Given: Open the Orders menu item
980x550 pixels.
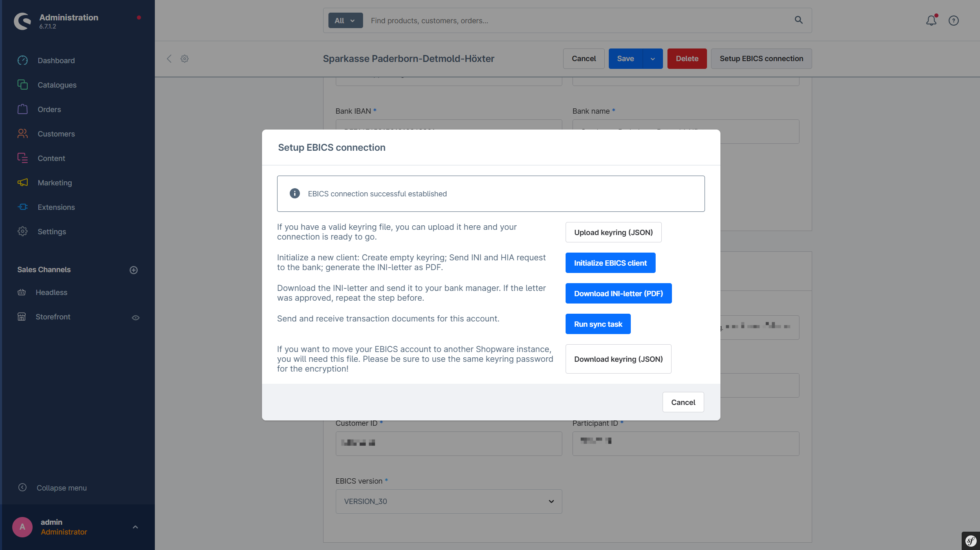Looking at the screenshot, I should (x=49, y=109).
